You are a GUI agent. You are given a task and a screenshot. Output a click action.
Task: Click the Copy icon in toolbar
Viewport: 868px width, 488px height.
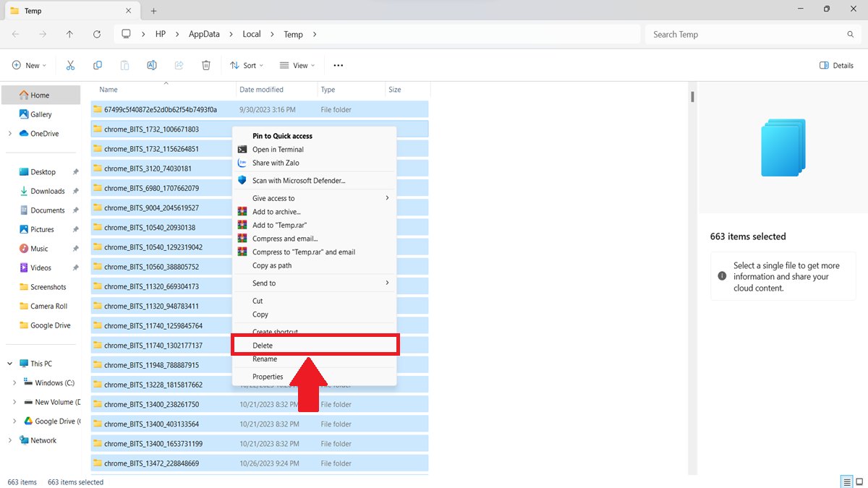coord(98,65)
